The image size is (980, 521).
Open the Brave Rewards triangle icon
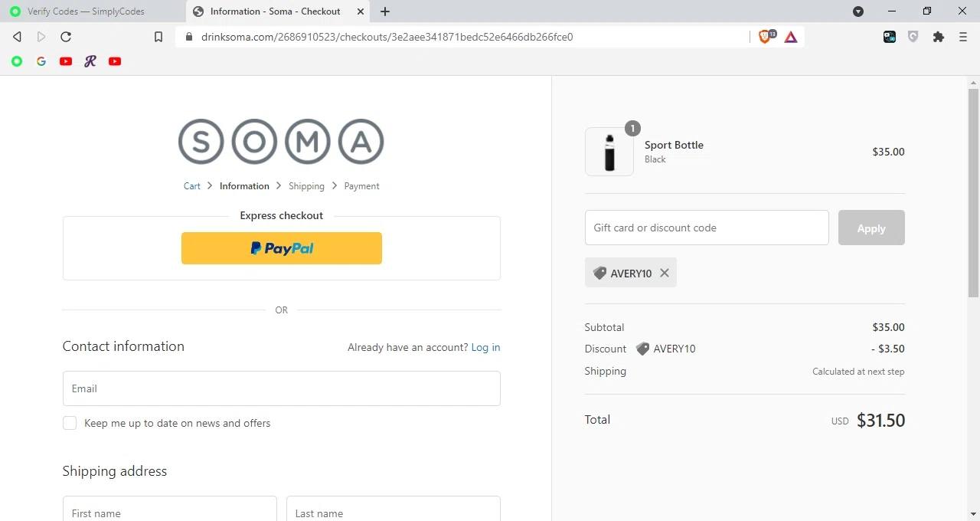coord(791,37)
